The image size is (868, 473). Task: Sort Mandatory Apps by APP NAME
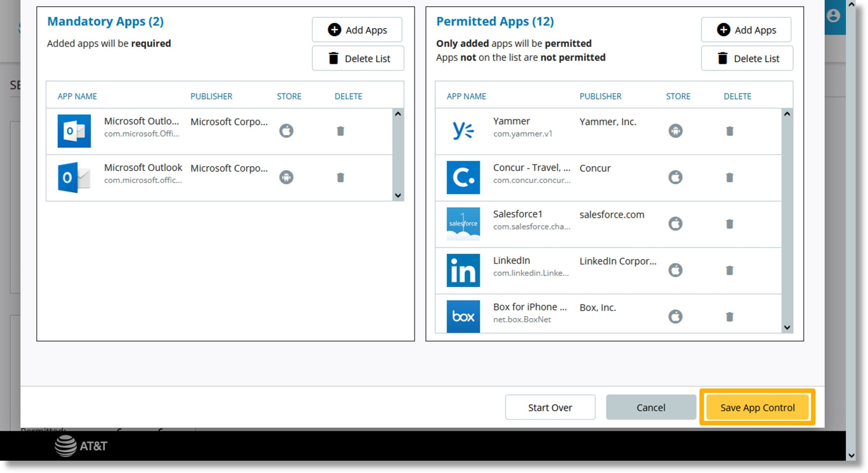click(x=77, y=96)
